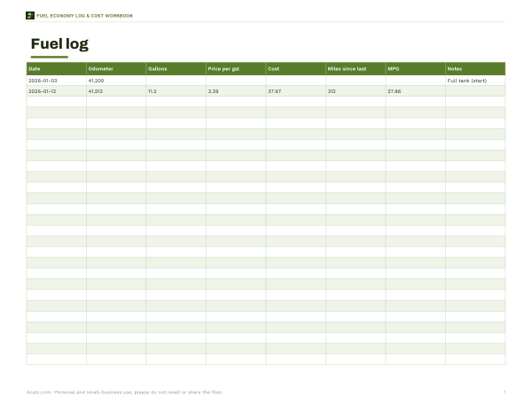Select the odometer cell '41,200'
Screen dimensions: 532x411
coord(116,81)
